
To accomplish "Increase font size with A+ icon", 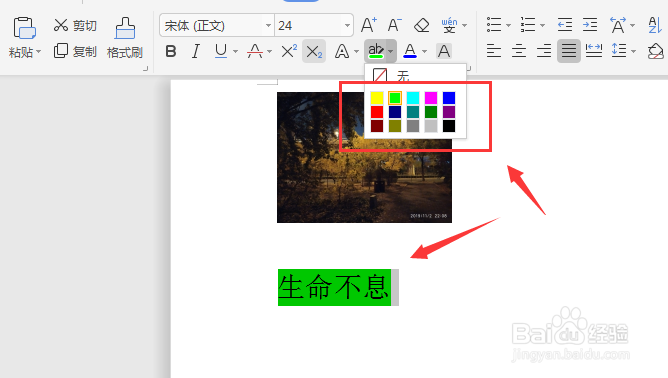I will 369,25.
